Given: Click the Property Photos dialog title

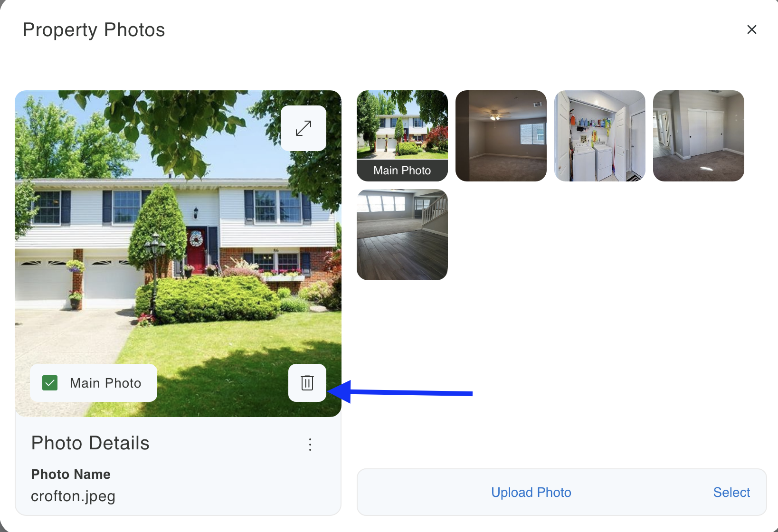Looking at the screenshot, I should [x=94, y=30].
